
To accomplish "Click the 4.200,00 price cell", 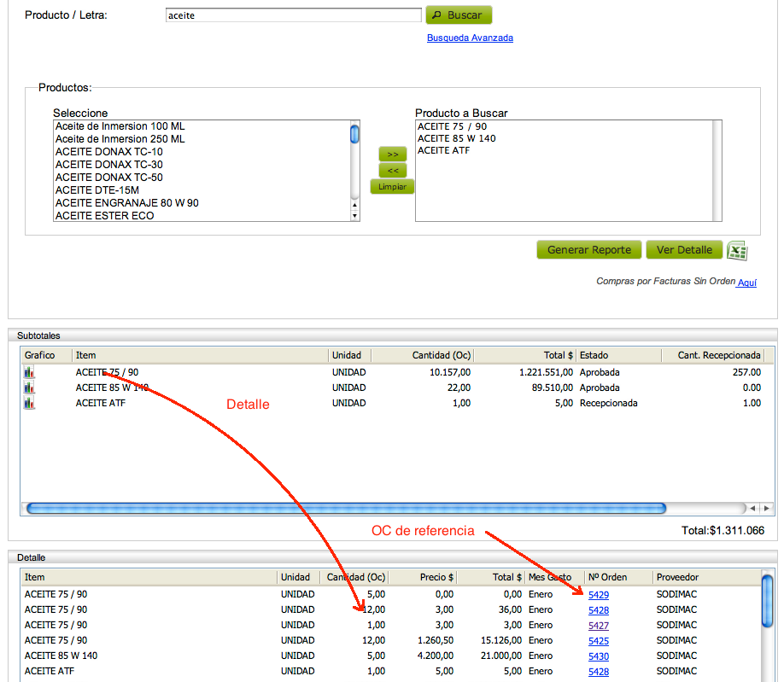I will [436, 656].
